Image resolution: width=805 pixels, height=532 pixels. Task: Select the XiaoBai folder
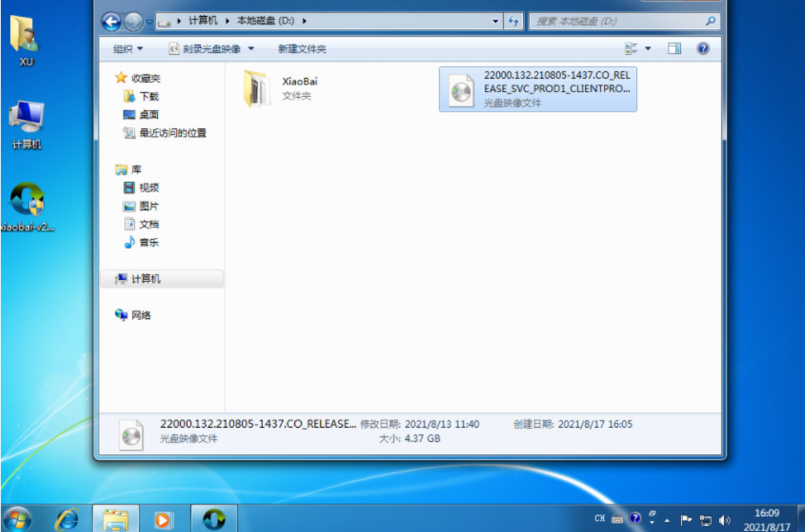281,89
